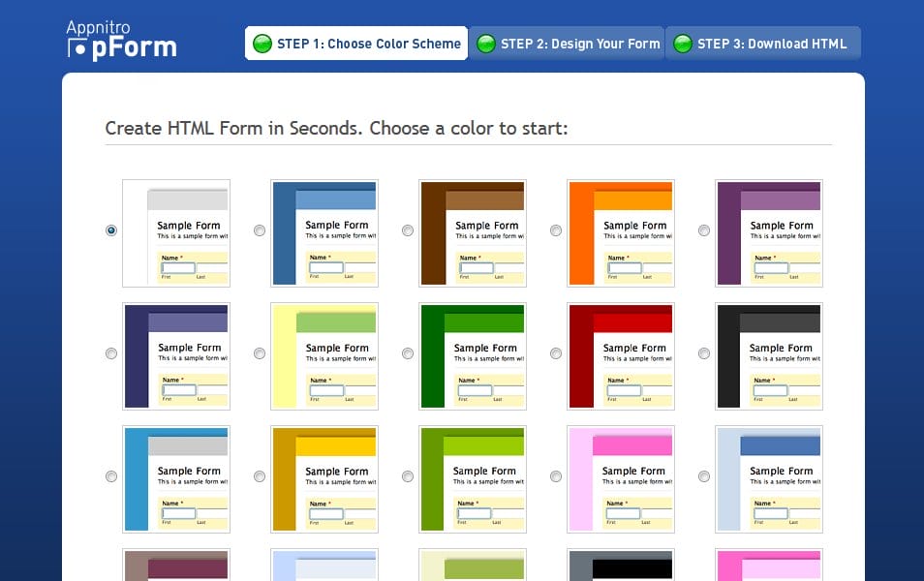The height and width of the screenshot is (581, 924).
Task: Click the navy blue Sample Form preview
Action: click(x=175, y=355)
